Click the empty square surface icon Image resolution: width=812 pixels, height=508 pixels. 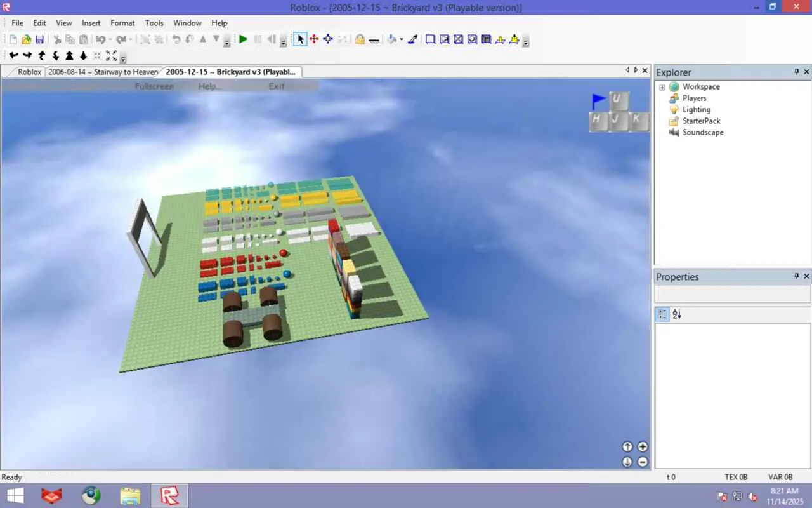point(430,39)
